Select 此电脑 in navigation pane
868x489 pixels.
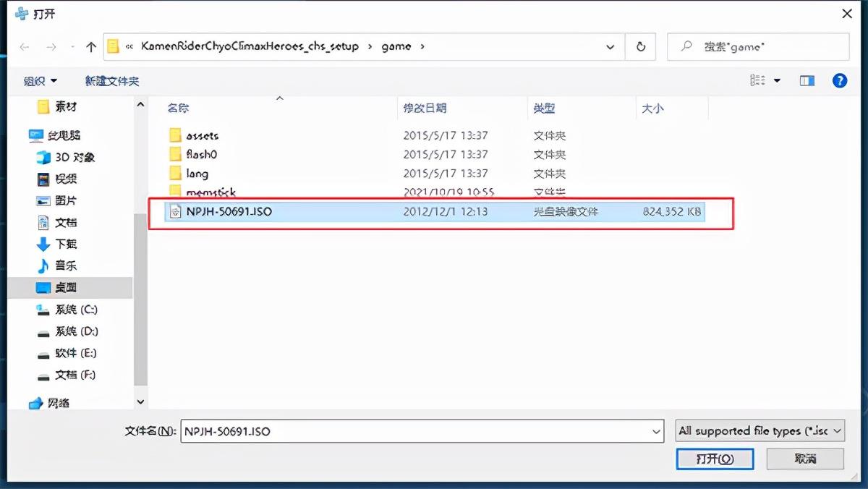pyautogui.click(x=54, y=135)
